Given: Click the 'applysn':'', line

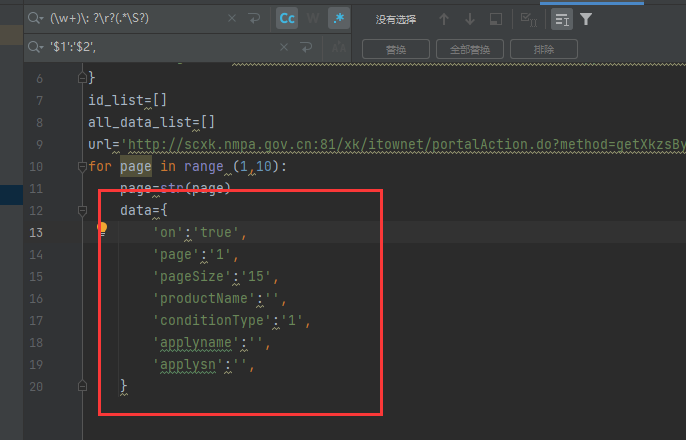Looking at the screenshot, I should pyautogui.click(x=203, y=364).
